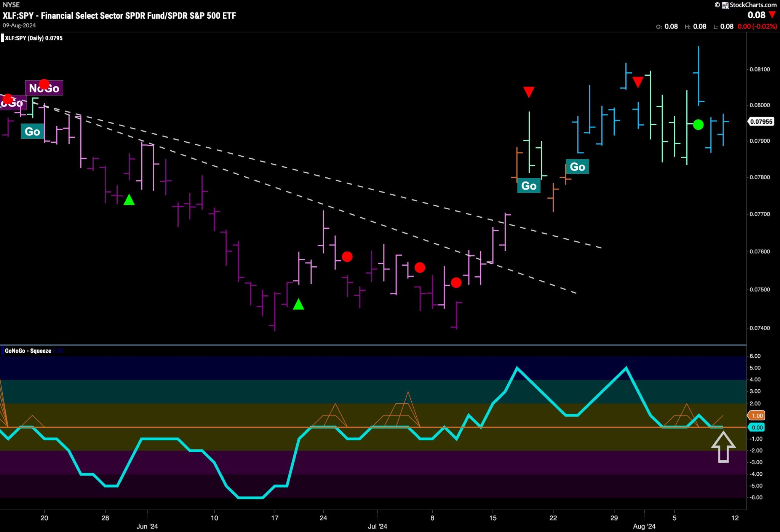Image resolution: width=780 pixels, height=532 pixels.
Task: Click the teal Go label at far left
Action: [32, 132]
